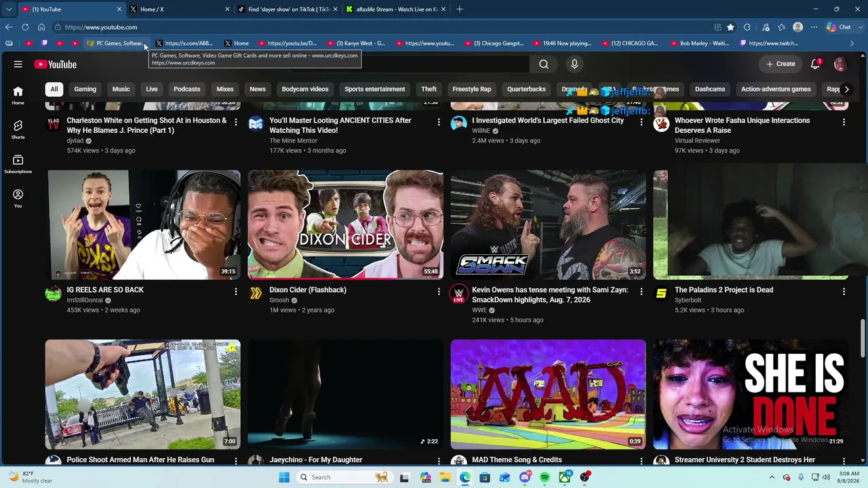Image resolution: width=868 pixels, height=488 pixels.
Task: Click the browser home button
Action: [x=41, y=27]
